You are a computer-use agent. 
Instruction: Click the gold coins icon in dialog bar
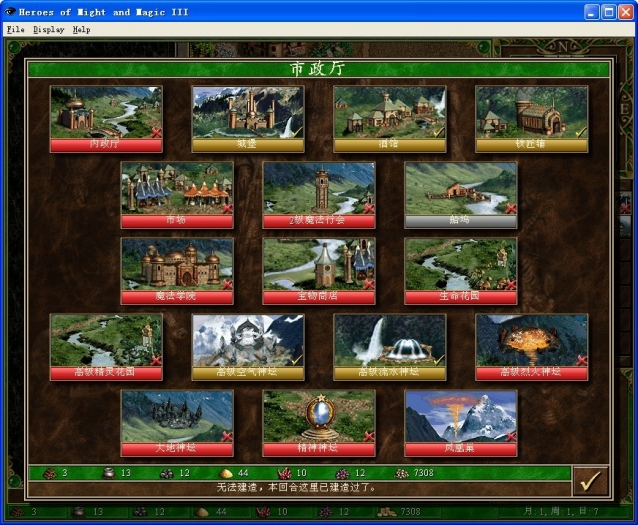point(402,473)
